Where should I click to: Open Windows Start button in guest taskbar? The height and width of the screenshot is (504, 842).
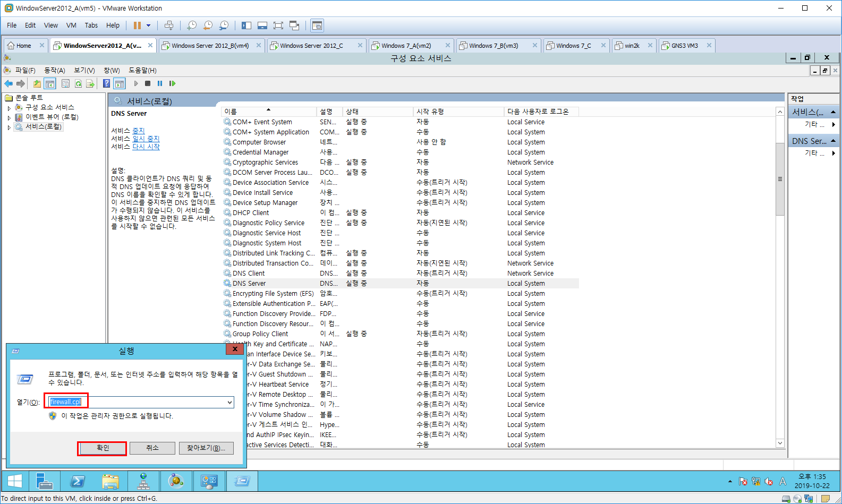pos(15,481)
